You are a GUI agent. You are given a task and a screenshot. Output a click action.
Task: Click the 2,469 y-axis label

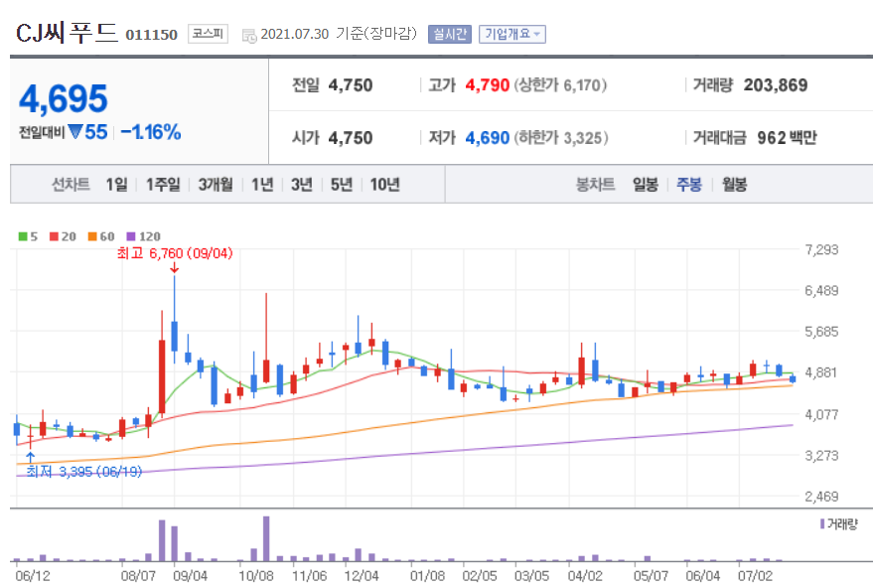coord(821,497)
